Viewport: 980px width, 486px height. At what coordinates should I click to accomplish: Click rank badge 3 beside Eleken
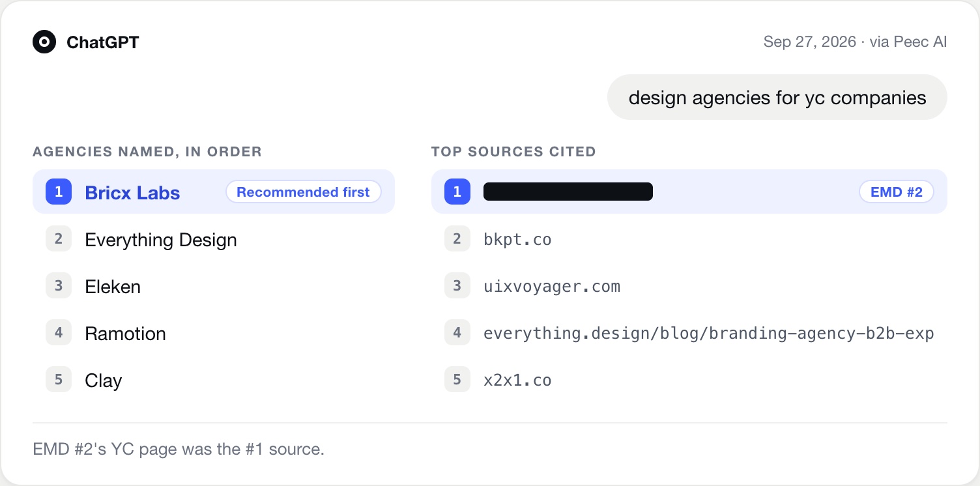click(x=59, y=286)
